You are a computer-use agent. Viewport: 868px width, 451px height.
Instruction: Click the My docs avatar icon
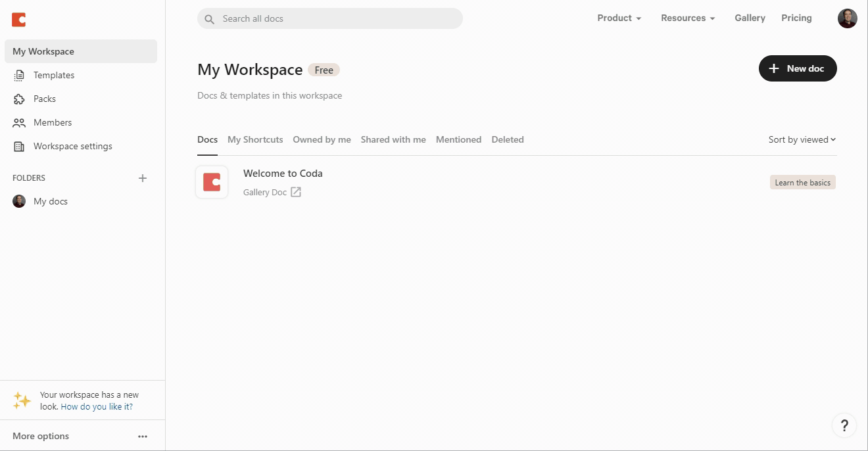[x=19, y=201]
